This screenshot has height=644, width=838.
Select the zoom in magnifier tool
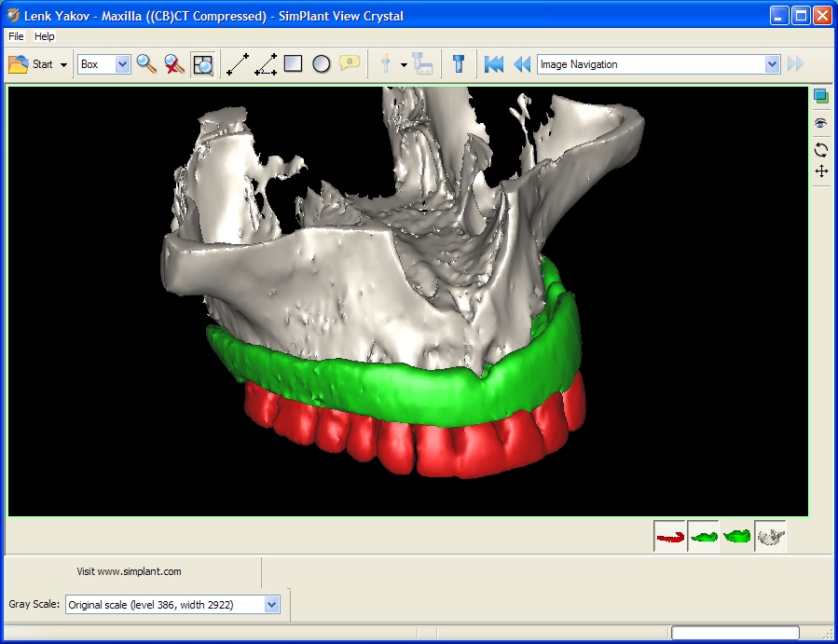pos(145,63)
